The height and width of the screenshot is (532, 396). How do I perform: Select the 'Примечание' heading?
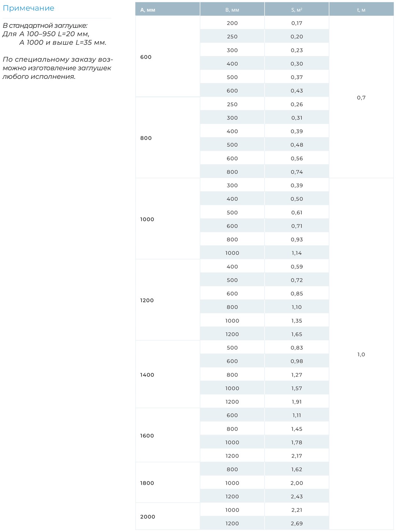point(29,8)
